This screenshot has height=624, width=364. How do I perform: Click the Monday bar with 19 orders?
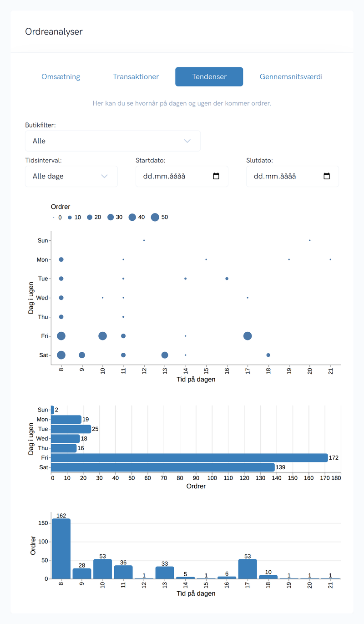pyautogui.click(x=66, y=420)
